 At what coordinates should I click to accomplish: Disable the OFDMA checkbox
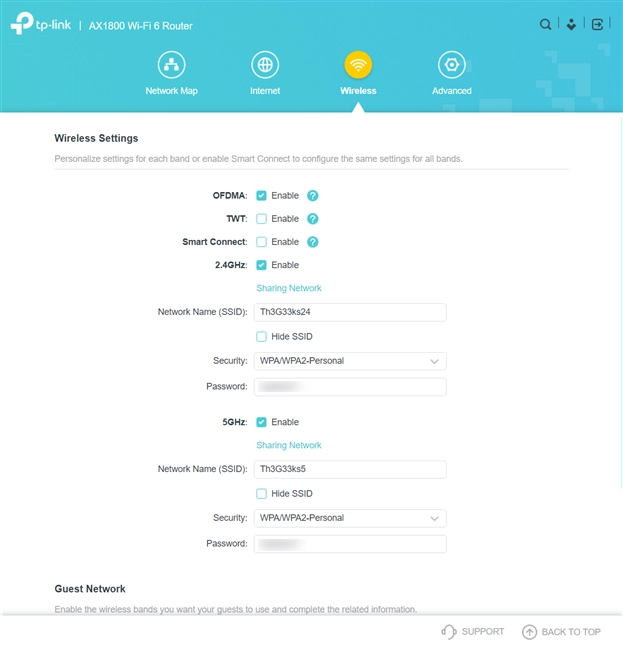point(261,195)
